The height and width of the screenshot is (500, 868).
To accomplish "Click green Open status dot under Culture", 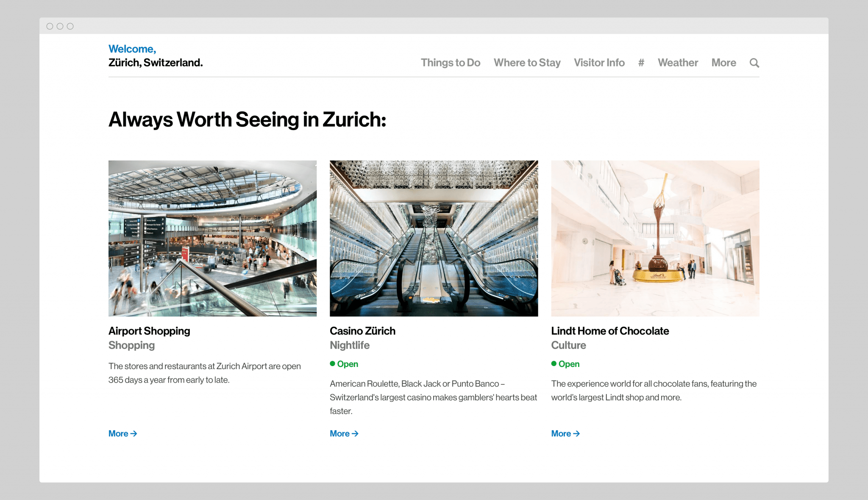I will 554,364.
